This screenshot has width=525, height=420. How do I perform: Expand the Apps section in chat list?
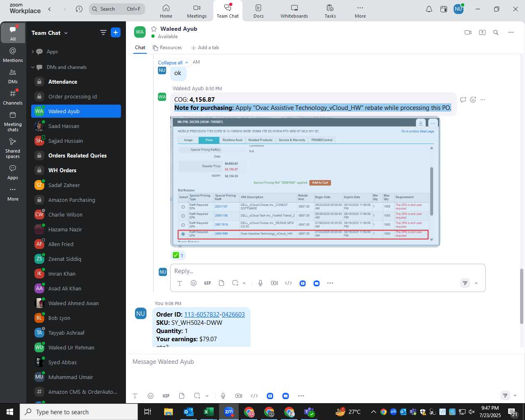(33, 52)
